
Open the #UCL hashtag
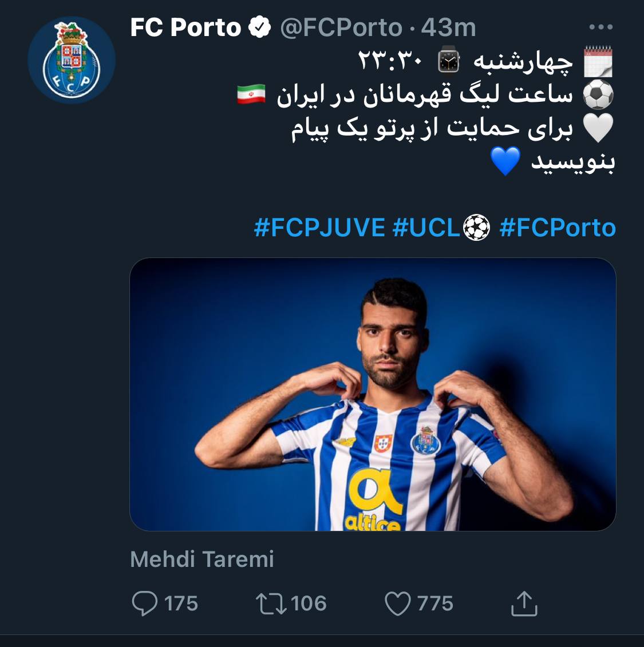[x=426, y=228]
